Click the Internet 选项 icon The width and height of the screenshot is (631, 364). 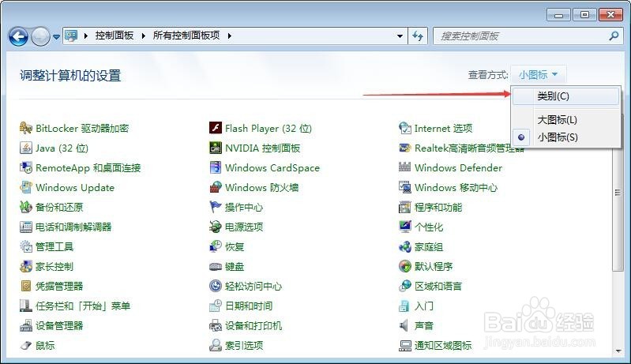[x=405, y=128]
